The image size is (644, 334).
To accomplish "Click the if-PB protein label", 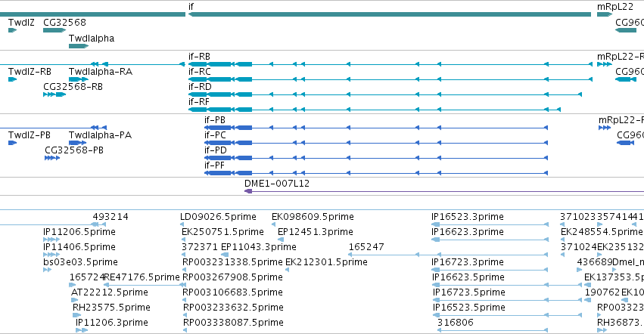I will point(215,120).
